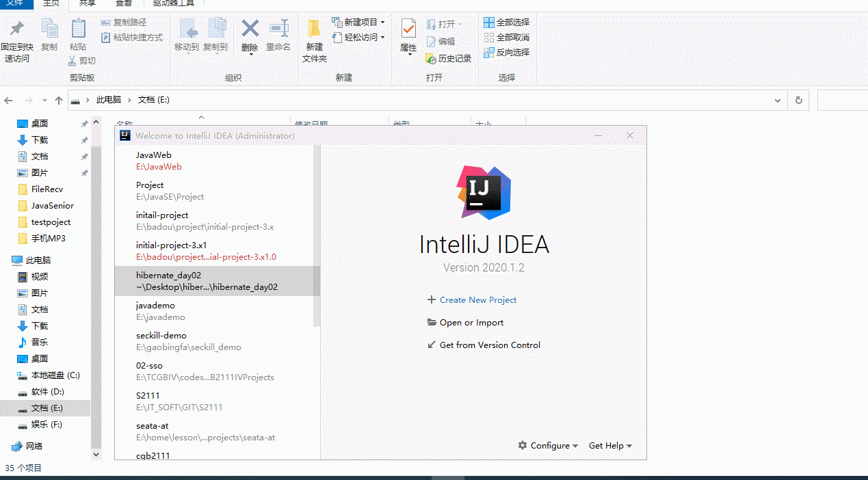Image resolution: width=868 pixels, height=480 pixels.
Task: Click Invert Selection (反向选择) in ribbon
Action: 506,53
